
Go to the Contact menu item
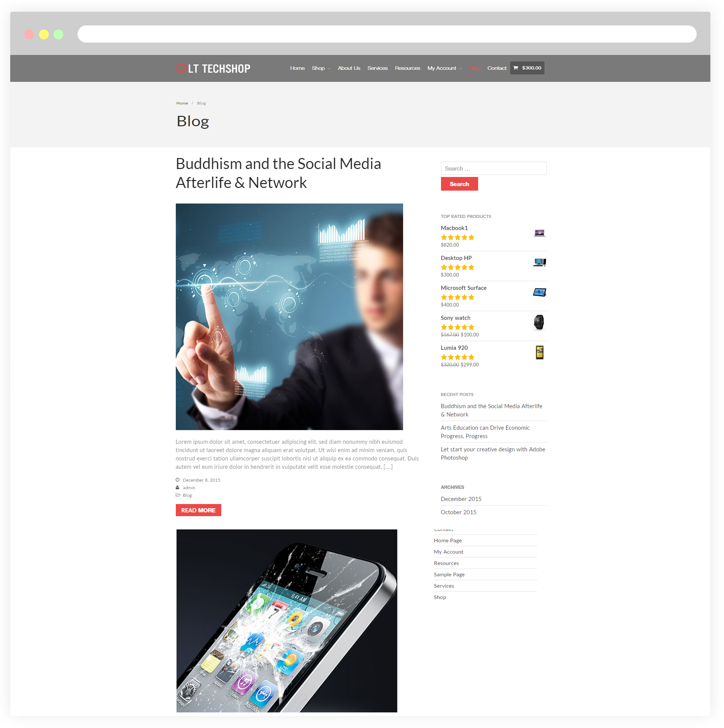[x=497, y=68]
